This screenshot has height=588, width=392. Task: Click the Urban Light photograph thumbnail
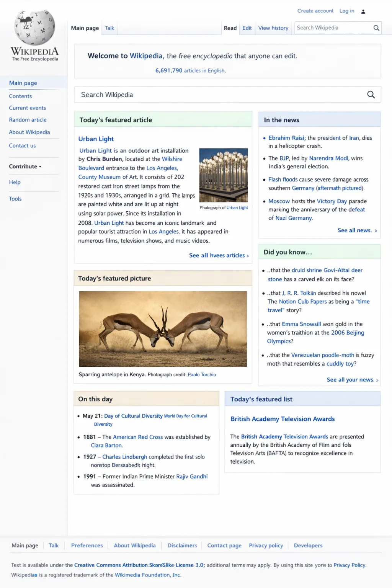[x=224, y=175]
